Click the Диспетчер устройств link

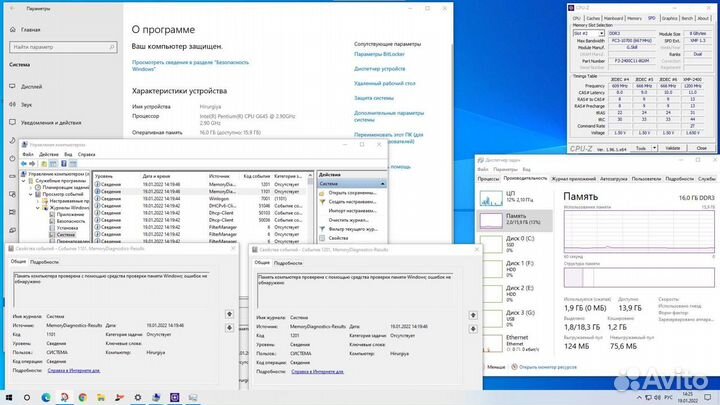(x=381, y=67)
